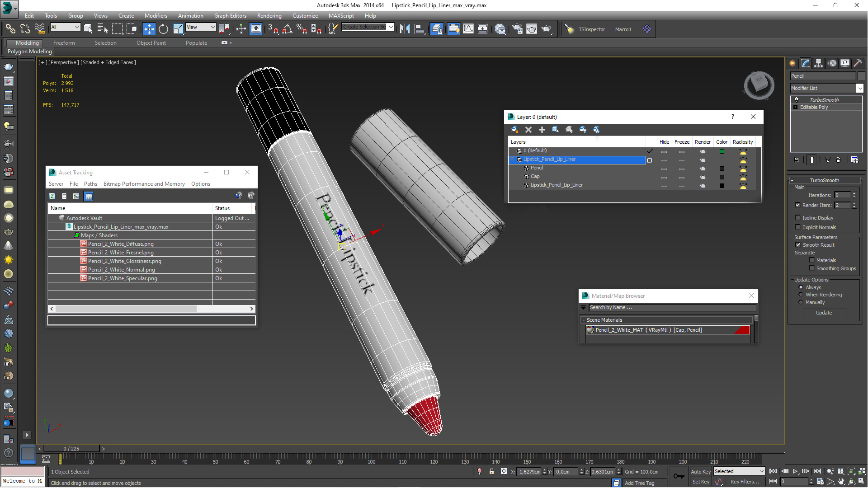The width and height of the screenshot is (868, 488).
Task: Select the Select and Rotate tool
Action: coord(163,29)
